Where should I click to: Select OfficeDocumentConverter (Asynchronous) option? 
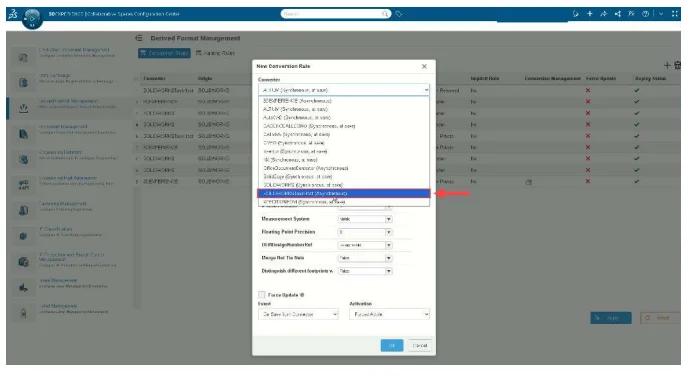click(344, 168)
